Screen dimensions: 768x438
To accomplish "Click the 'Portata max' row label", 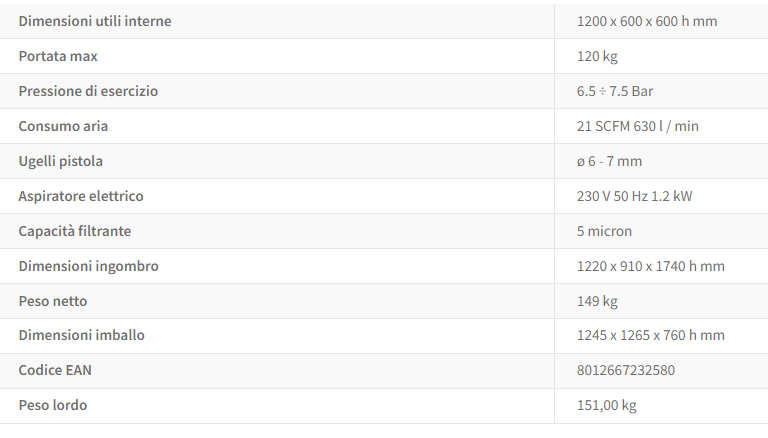I will click(x=58, y=56).
